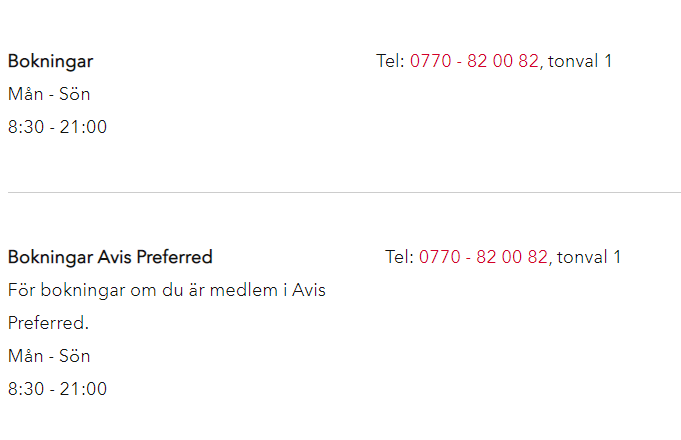Image resolution: width=681 pixels, height=440 pixels.
Task: Click the 'Tel:' label in the Avis Preferred row
Action: pos(399,257)
